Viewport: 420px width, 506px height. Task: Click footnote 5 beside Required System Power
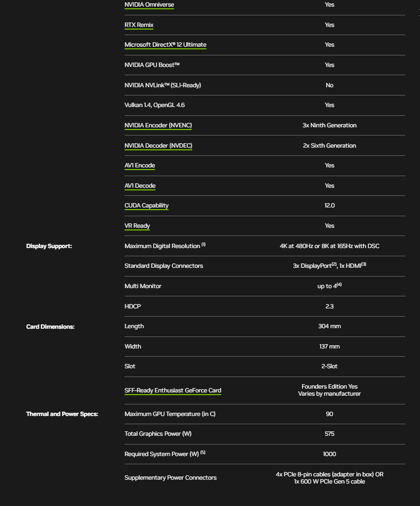pyautogui.click(x=203, y=452)
